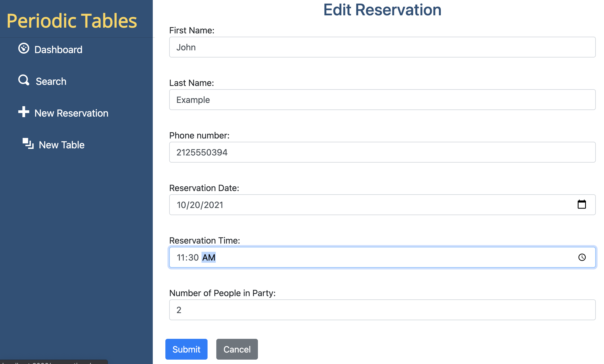
Task: Select the AM period in the time field
Action: 208,257
